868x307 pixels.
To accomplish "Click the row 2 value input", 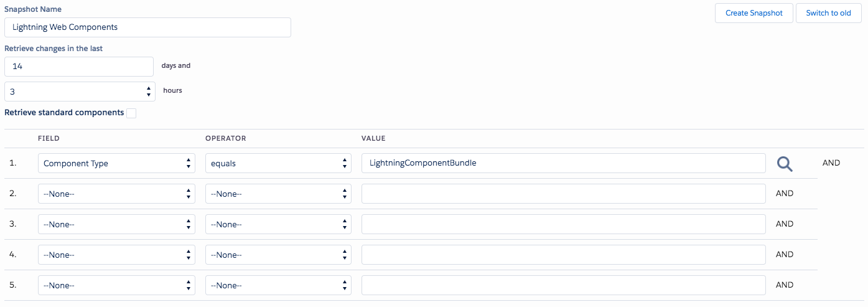I will pos(564,194).
